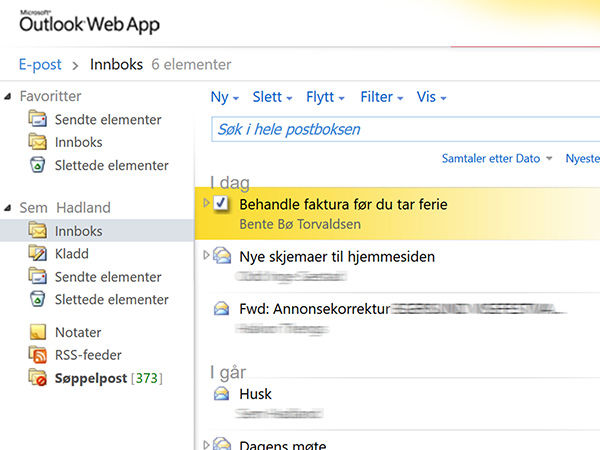Click the Slettede elementer icon under Sem Hadland
The width and height of the screenshot is (600, 450).
coord(38,299)
